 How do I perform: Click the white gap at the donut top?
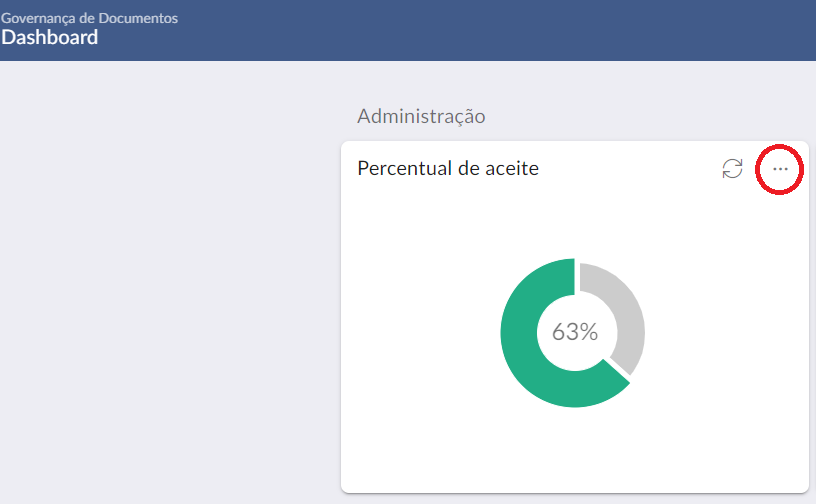click(577, 275)
